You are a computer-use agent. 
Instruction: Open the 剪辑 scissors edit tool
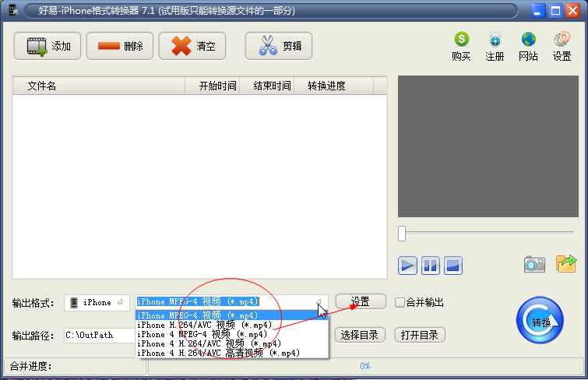coord(279,46)
